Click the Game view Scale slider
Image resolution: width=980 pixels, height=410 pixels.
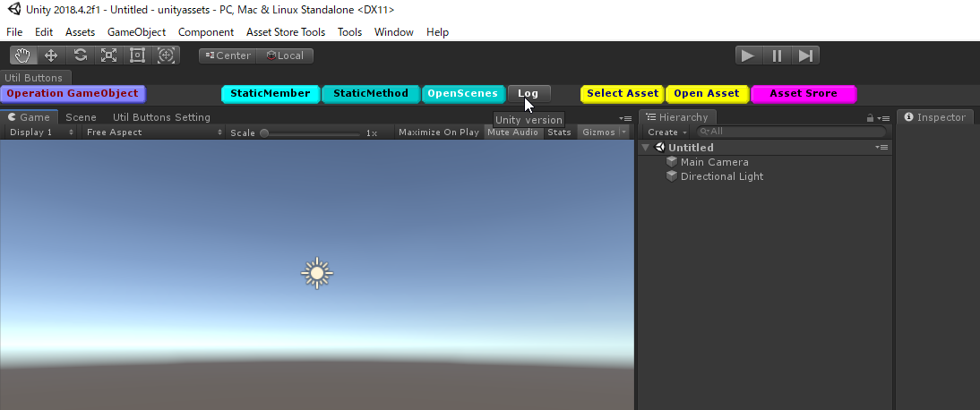(311, 132)
